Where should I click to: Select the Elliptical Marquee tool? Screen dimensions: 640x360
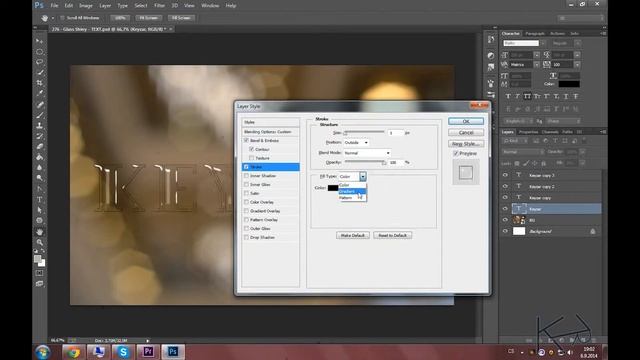(x=40, y=52)
